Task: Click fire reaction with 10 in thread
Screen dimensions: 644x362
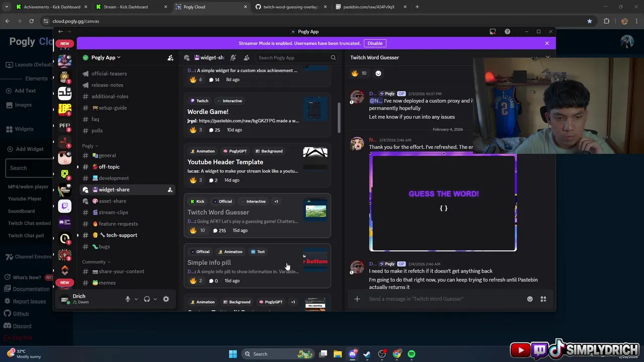Action: tap(359, 73)
